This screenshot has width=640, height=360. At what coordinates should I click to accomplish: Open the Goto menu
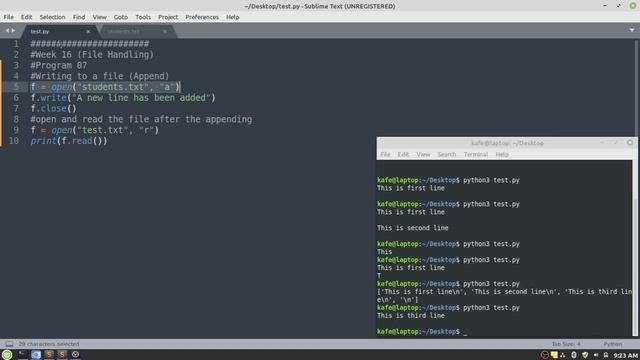pos(120,17)
